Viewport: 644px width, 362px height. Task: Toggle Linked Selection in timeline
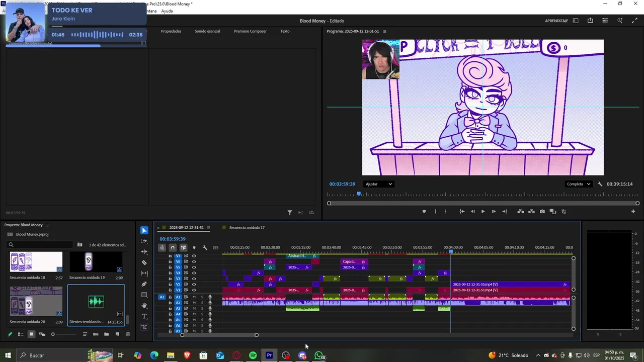coord(184,247)
